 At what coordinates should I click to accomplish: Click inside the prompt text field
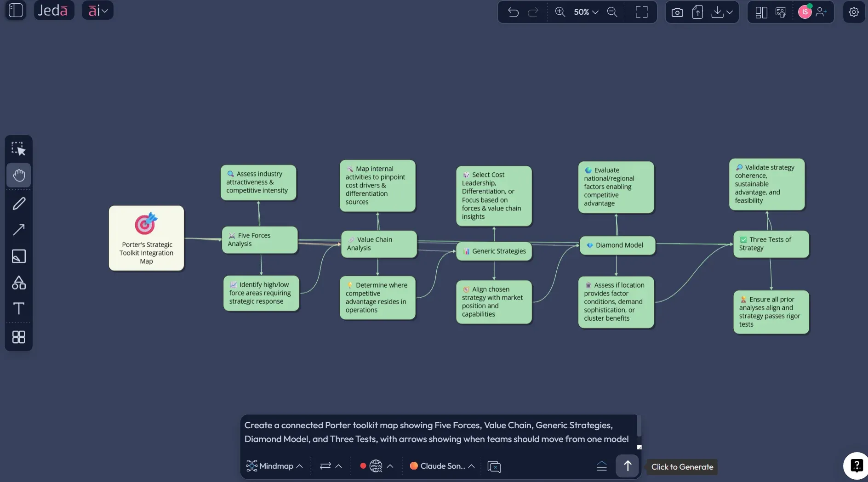[437, 432]
